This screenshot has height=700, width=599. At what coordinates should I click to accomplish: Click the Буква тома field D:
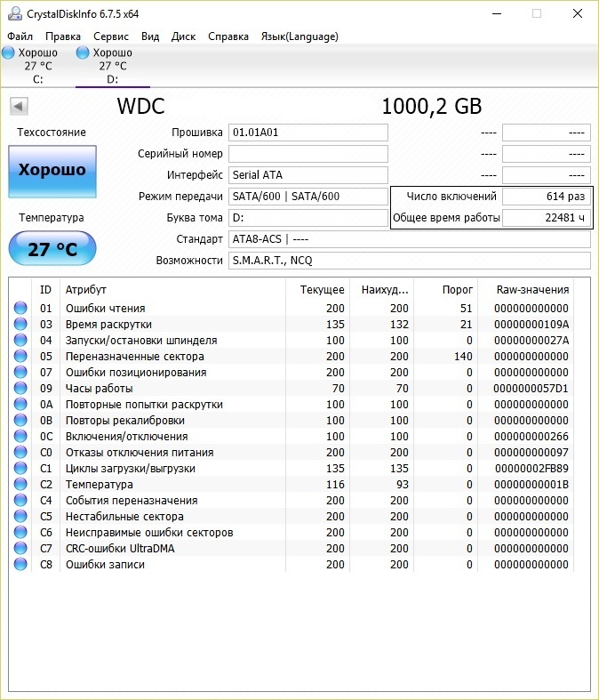(x=308, y=218)
